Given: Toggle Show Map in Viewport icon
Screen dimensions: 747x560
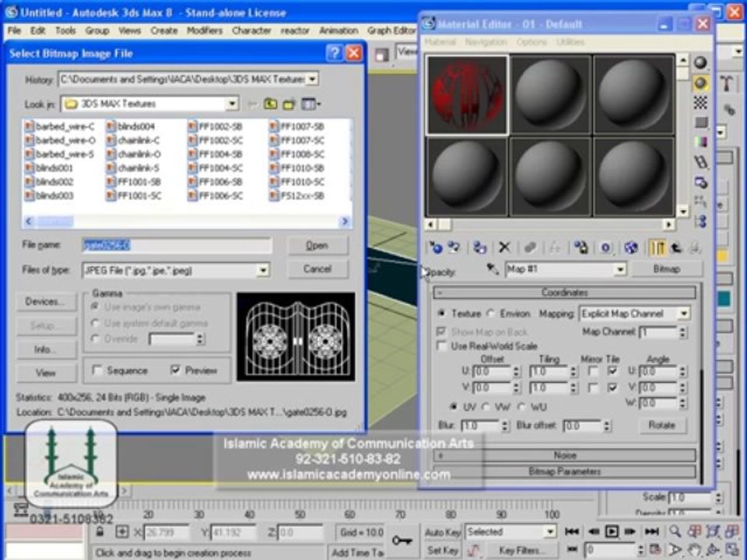Looking at the screenshot, I should click(631, 247).
